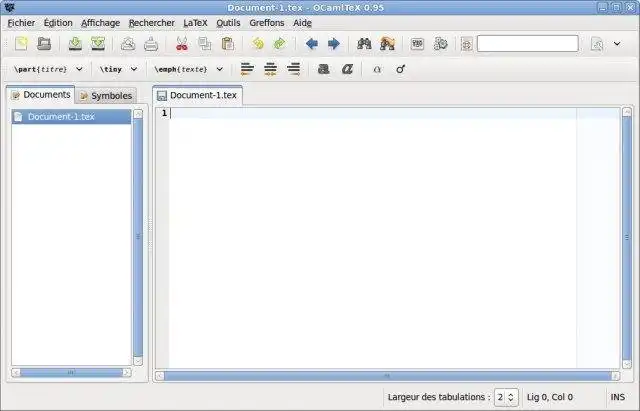640x411 pixels.
Task: Apply italic with the italic 'a' icon
Action: point(347,69)
